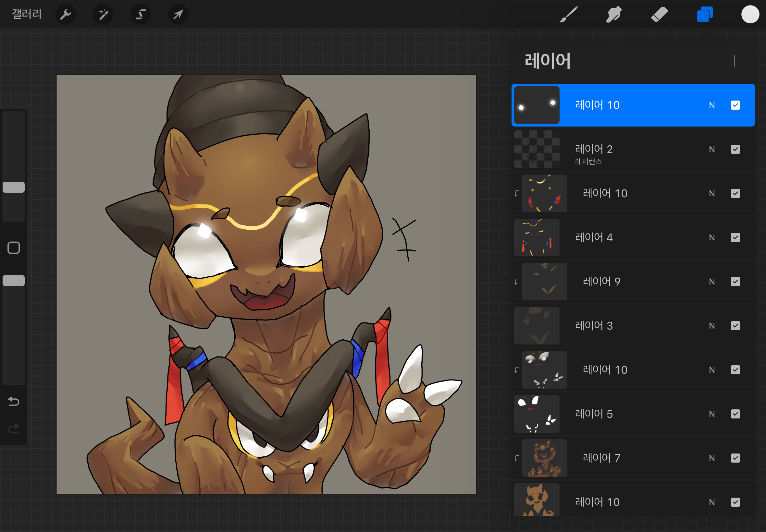Open the Actions wrench menu
The width and height of the screenshot is (766, 532).
(x=65, y=14)
